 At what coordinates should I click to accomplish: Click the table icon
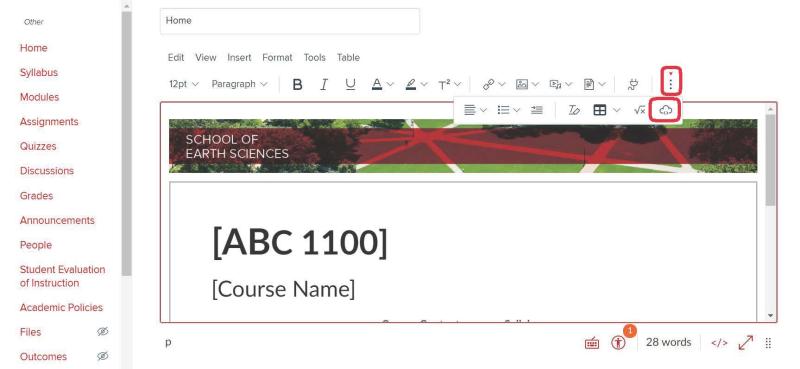pyautogui.click(x=600, y=110)
